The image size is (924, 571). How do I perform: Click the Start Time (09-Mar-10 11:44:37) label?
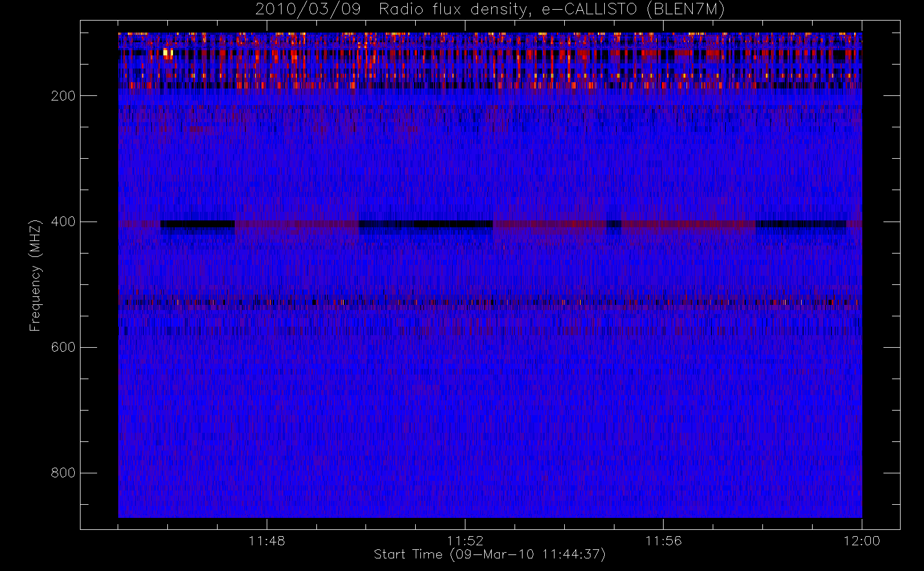490,554
